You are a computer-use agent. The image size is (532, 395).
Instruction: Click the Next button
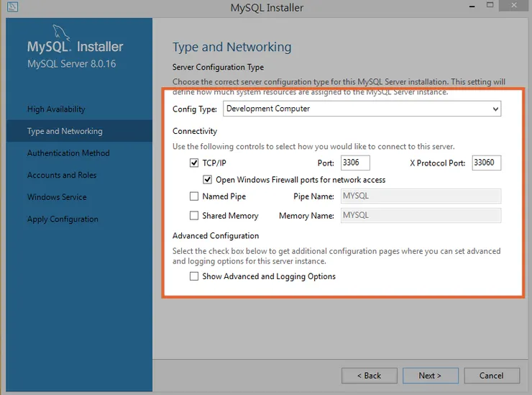click(430, 376)
